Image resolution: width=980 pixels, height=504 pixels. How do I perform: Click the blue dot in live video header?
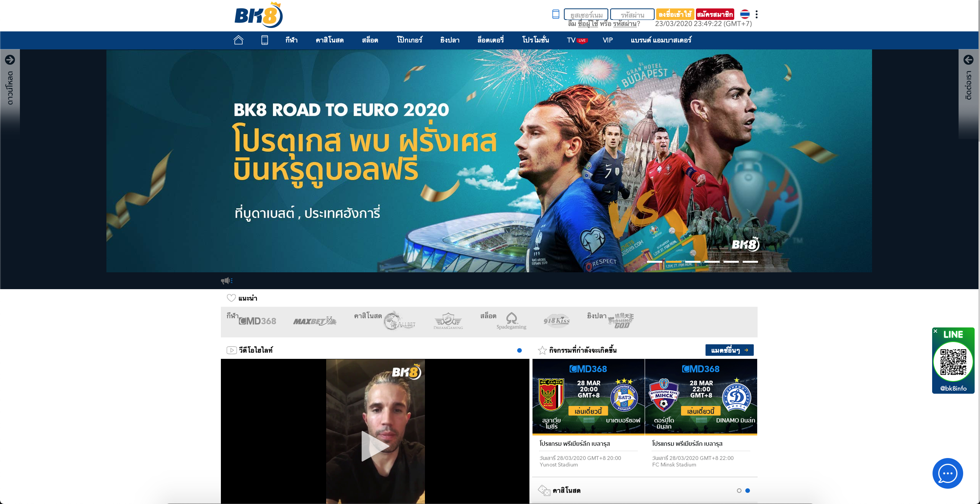point(519,350)
